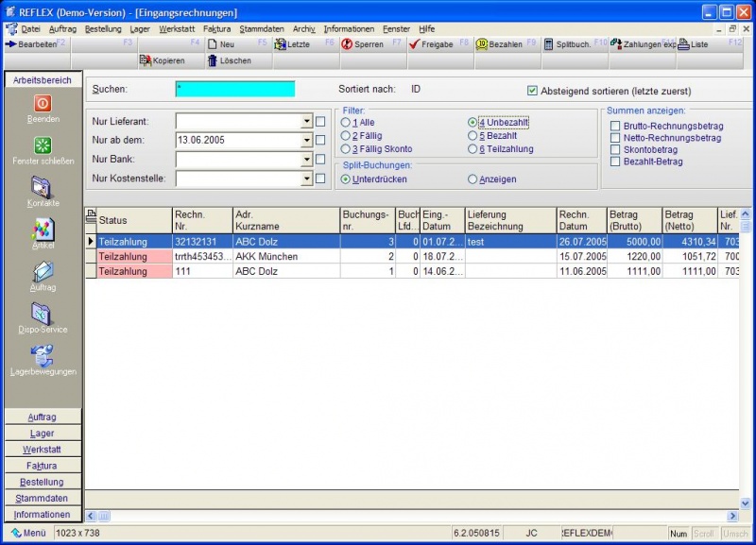Screen dimensions: 756x545
Task: Enable the Nur Bank filter checkbox
Action: click(x=320, y=159)
